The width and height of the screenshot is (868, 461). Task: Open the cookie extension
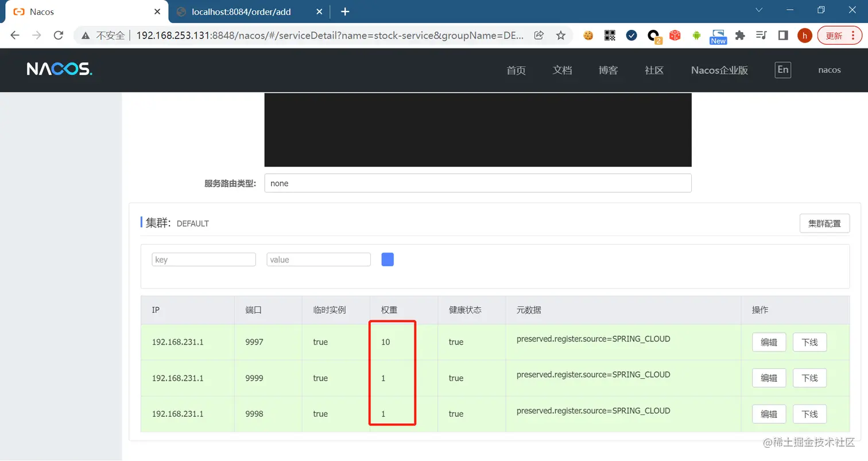coord(588,36)
